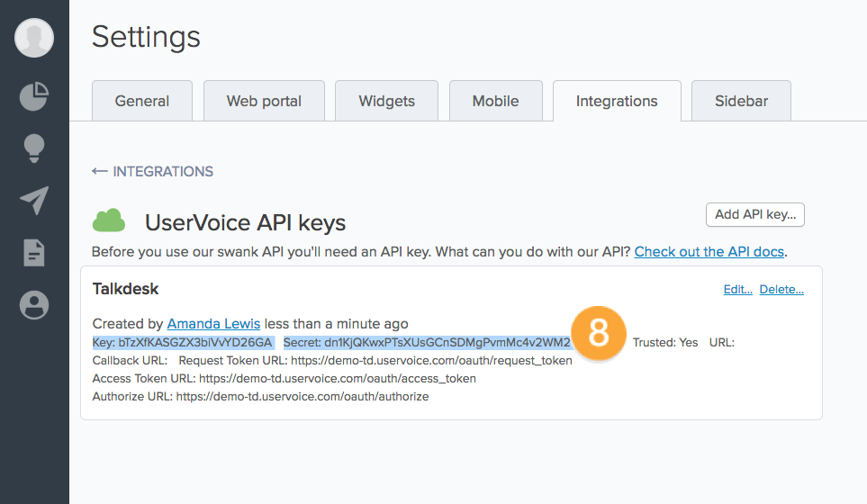The image size is (867, 504).
Task: Click the UserVoice API keys heading
Action: tap(245, 222)
